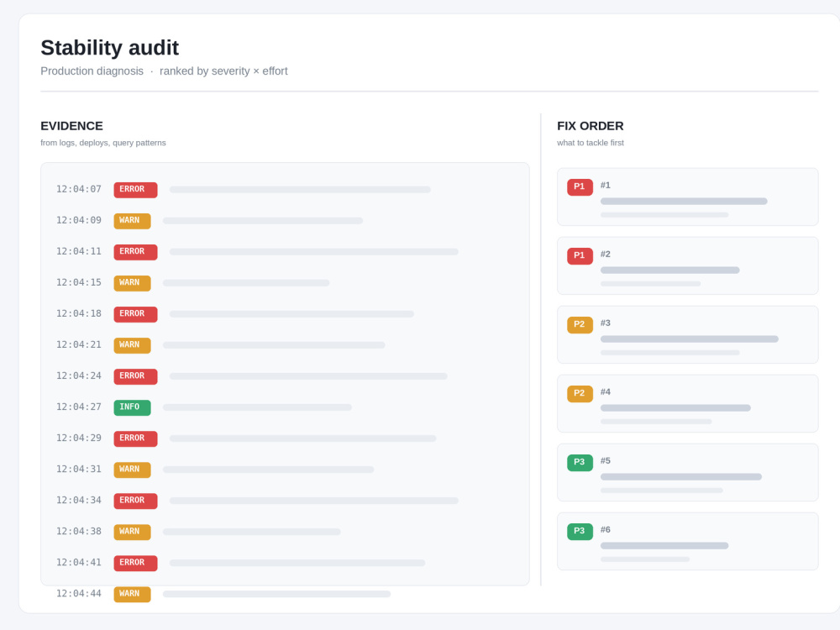This screenshot has height=630, width=840.
Task: Click the P1 badge on fix #1
Action: tap(580, 187)
